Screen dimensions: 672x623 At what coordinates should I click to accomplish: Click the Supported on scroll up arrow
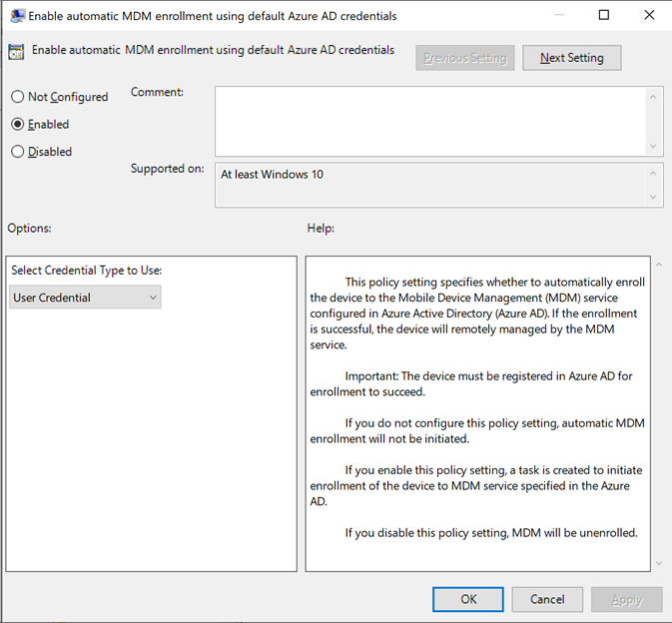[653, 174]
